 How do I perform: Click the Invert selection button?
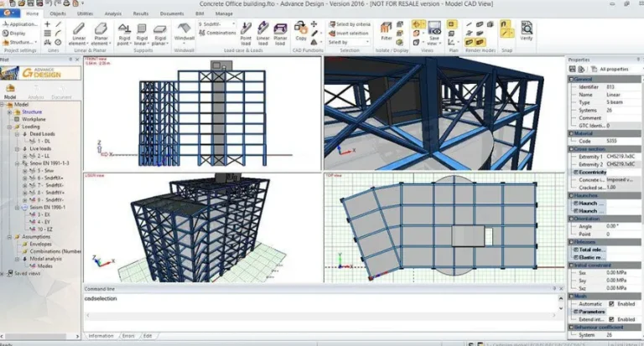tap(348, 34)
